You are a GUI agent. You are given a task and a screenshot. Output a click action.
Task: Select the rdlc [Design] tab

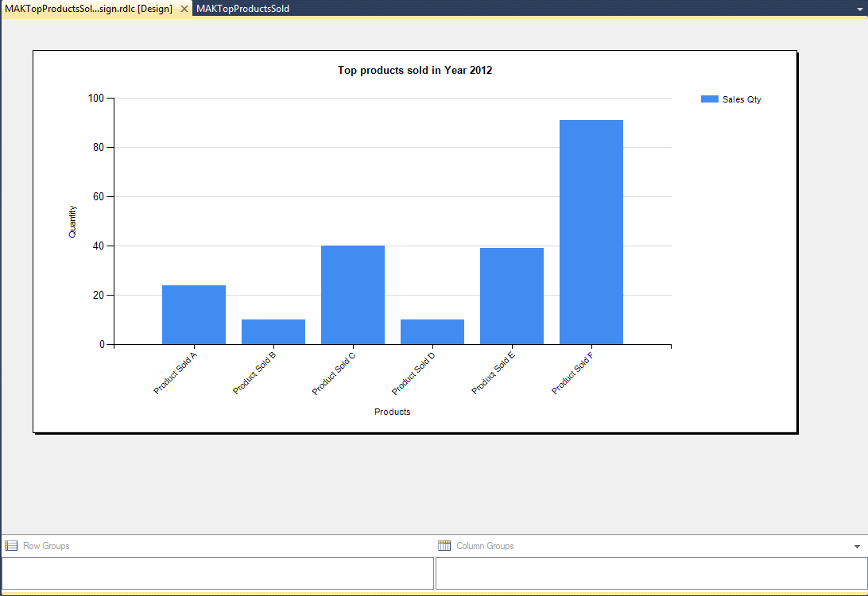pos(88,9)
